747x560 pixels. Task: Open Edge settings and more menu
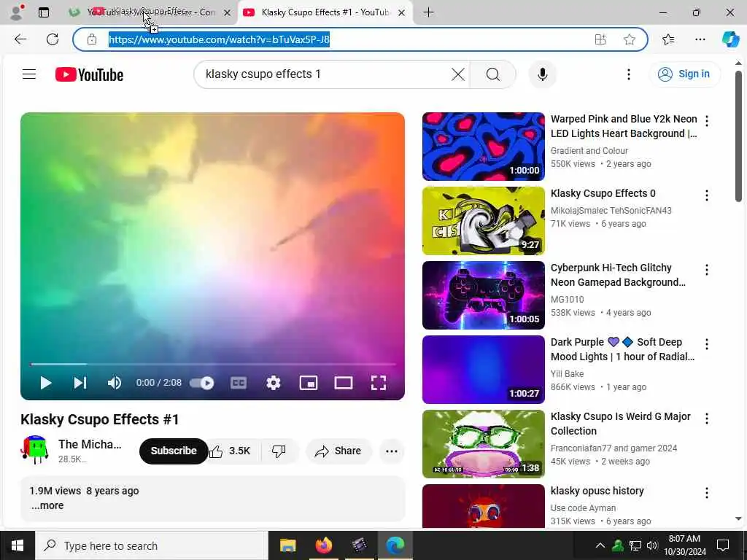coord(700,39)
